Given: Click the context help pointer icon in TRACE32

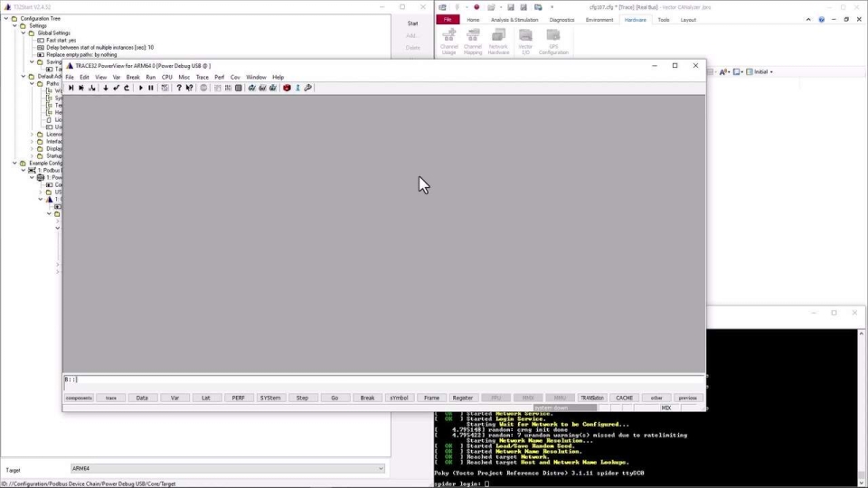Looking at the screenshot, I should (189, 88).
